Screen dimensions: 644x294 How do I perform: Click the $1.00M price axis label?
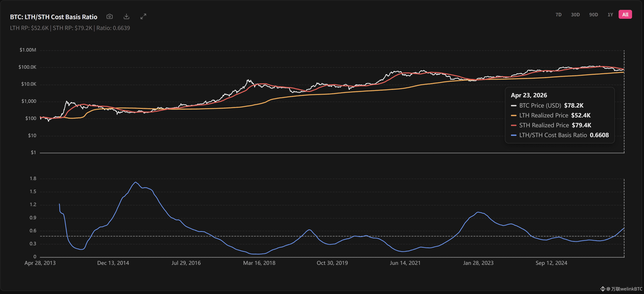(28, 50)
